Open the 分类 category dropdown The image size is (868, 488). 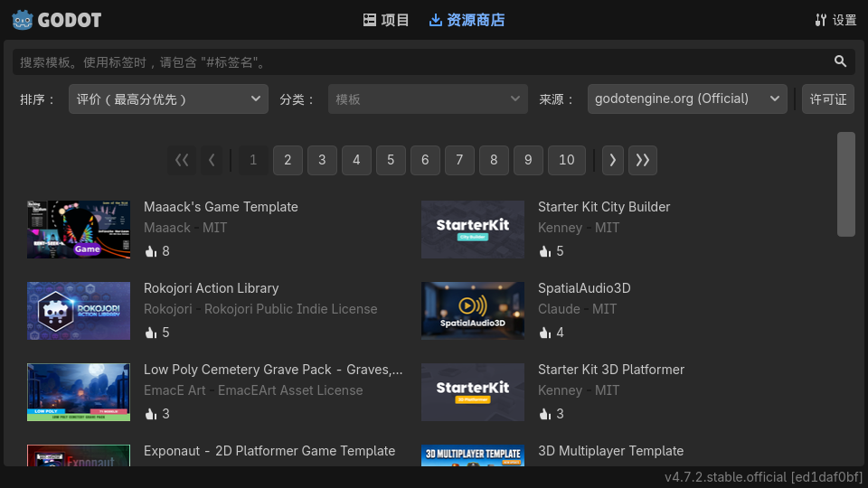point(428,99)
